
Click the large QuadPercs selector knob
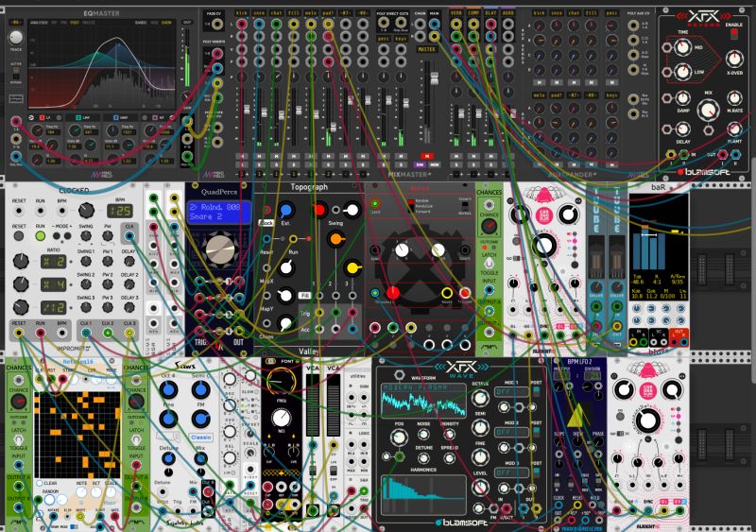point(220,249)
